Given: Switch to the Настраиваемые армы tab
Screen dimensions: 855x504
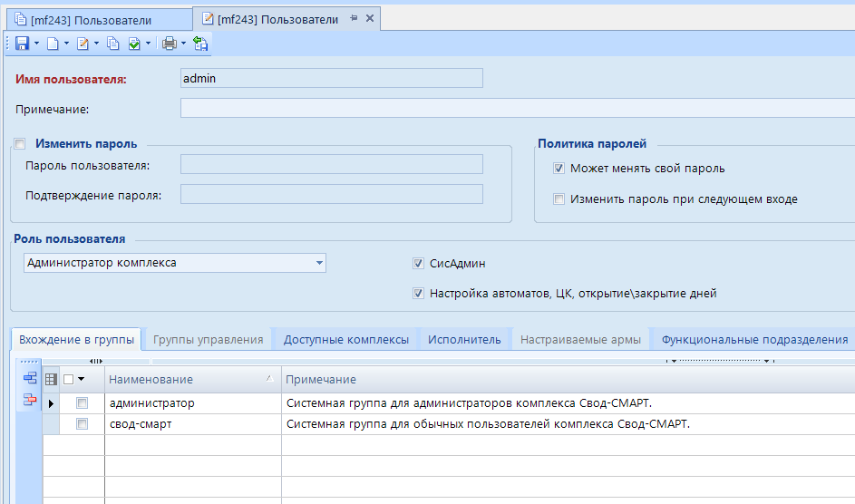Looking at the screenshot, I should pyautogui.click(x=580, y=339).
